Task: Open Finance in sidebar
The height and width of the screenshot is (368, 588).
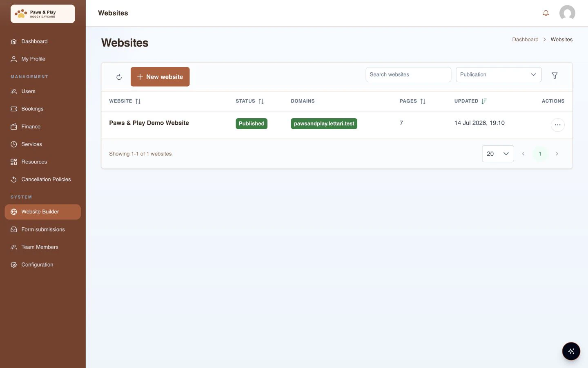Action: [43, 126]
